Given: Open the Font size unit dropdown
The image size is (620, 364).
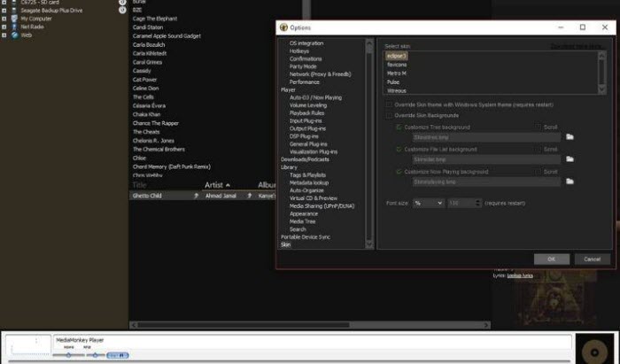Looking at the screenshot, I should (x=428, y=203).
